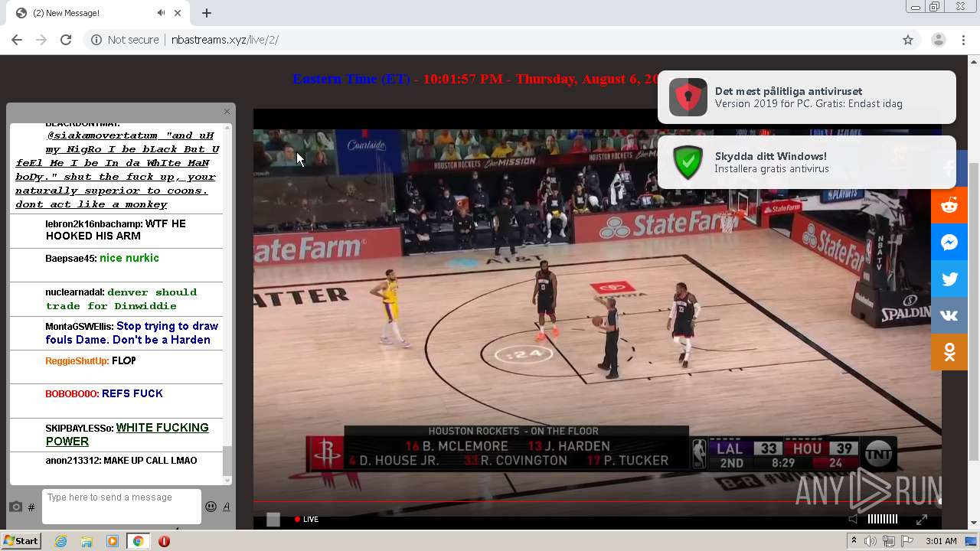This screenshot has height=551, width=980.
Task: Launch Windows Media Player taskbar icon
Action: pyautogui.click(x=113, y=541)
